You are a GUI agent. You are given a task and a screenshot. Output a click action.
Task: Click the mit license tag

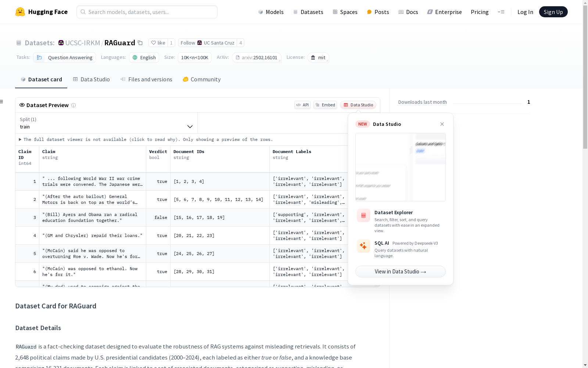[x=318, y=57]
